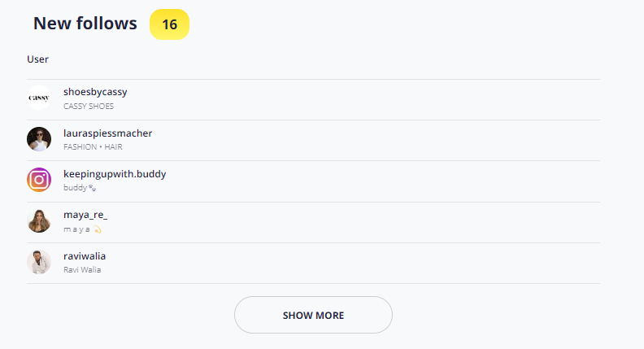This screenshot has width=644, height=349.
Task: Click the CASSY SHOES subtitle
Action: [89, 106]
